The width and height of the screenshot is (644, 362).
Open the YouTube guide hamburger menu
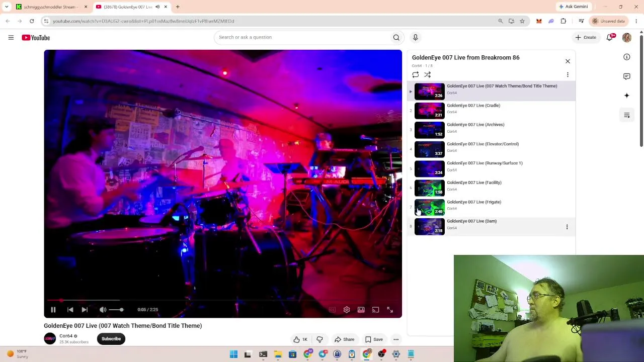[11, 37]
